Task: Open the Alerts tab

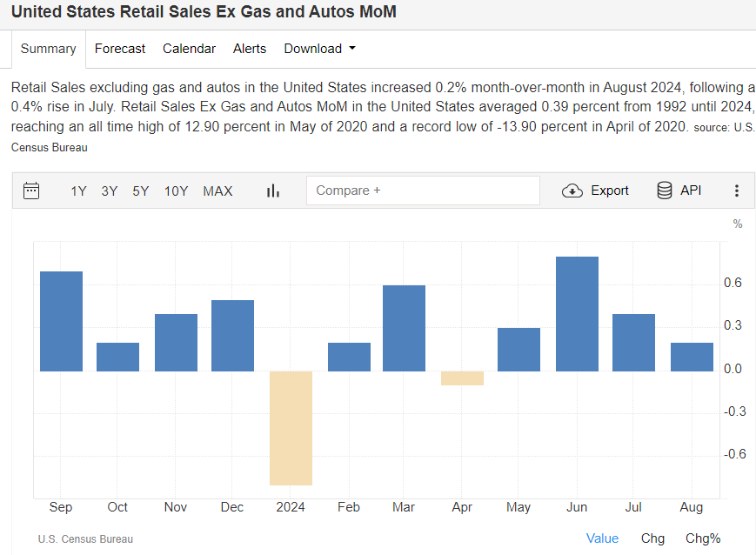Action: pyautogui.click(x=250, y=49)
